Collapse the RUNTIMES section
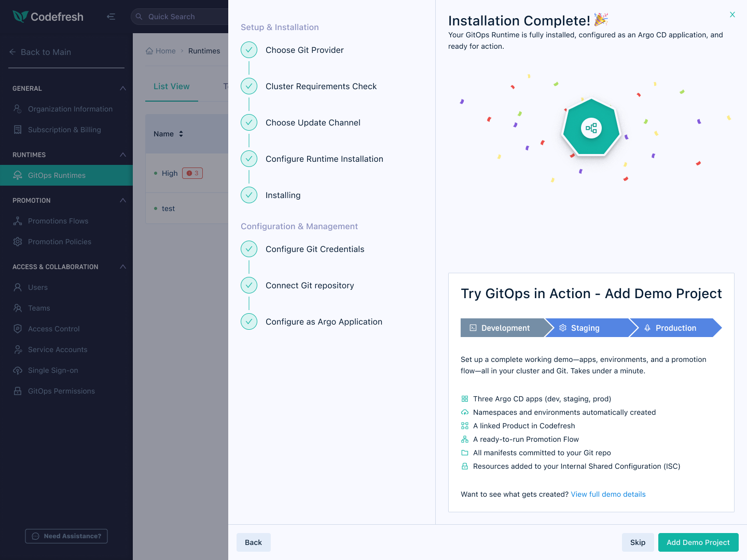This screenshot has height=560, width=747. (x=123, y=155)
